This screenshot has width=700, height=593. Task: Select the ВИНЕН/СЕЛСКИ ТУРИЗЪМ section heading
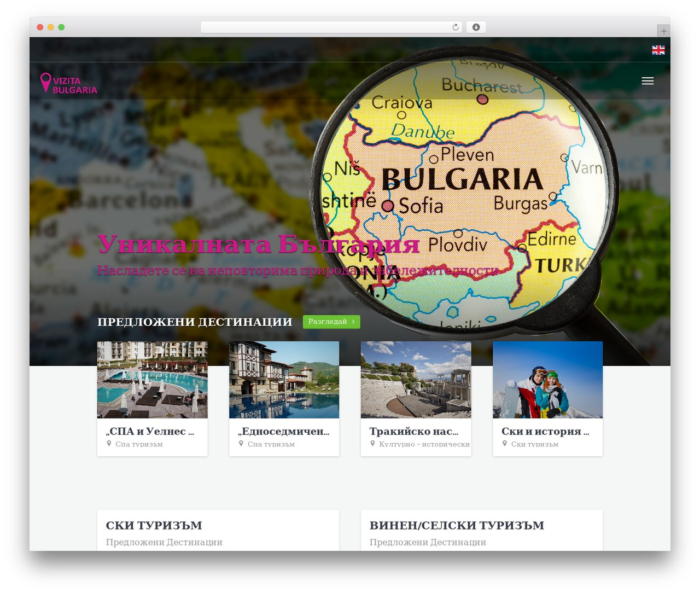point(457,526)
